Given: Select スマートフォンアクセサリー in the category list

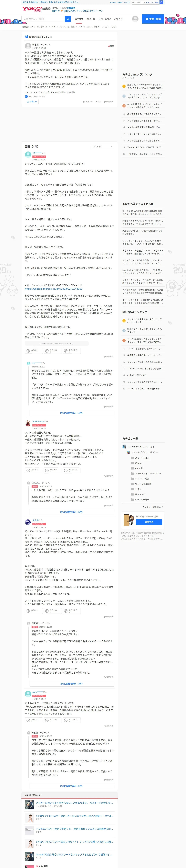Looking at the screenshot, I should (x=148, y=473).
